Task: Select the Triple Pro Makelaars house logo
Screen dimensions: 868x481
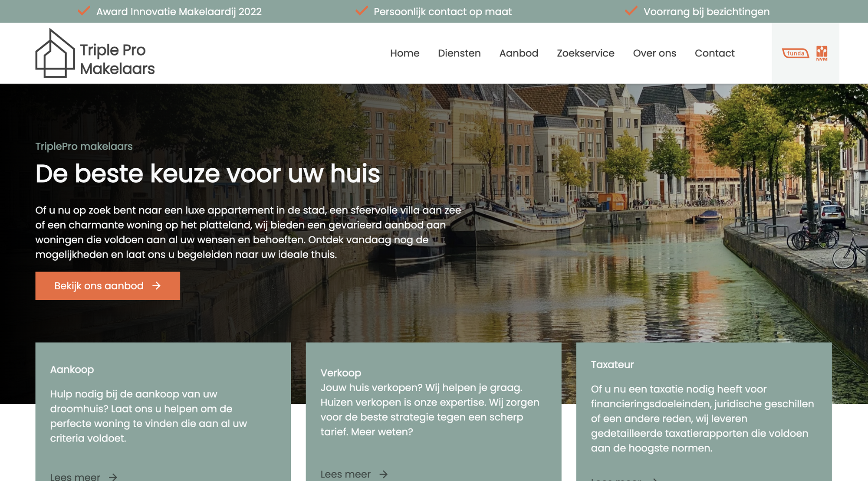Action: (x=55, y=52)
